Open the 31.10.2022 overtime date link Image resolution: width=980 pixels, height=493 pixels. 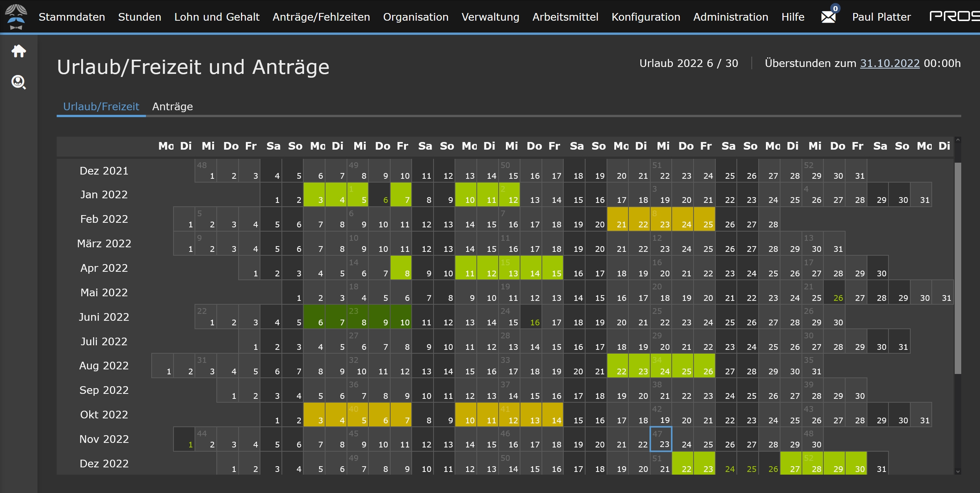coord(890,63)
